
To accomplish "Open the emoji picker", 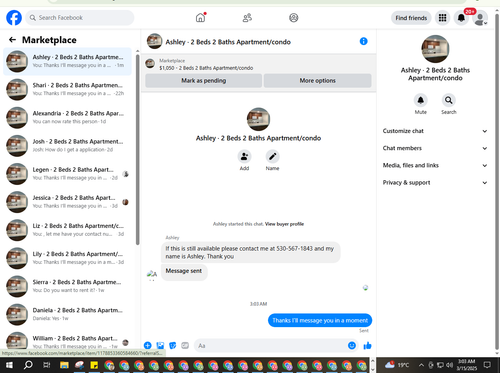I will [x=352, y=345].
